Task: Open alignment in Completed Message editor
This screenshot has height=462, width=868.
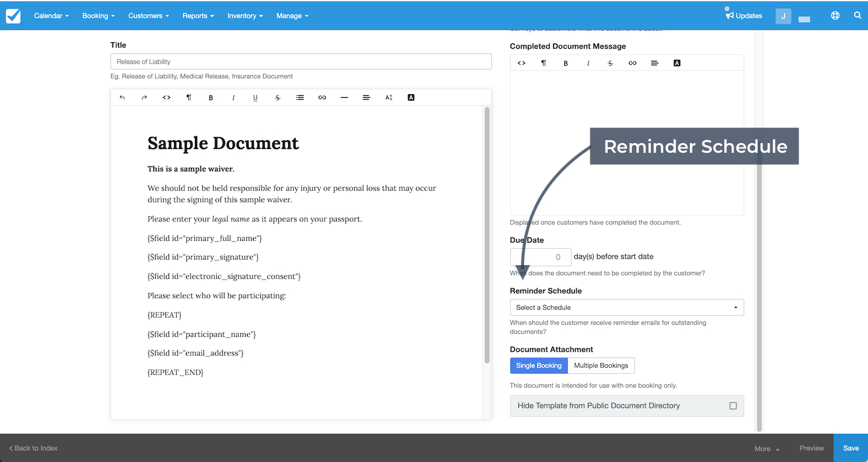Action: tap(654, 63)
